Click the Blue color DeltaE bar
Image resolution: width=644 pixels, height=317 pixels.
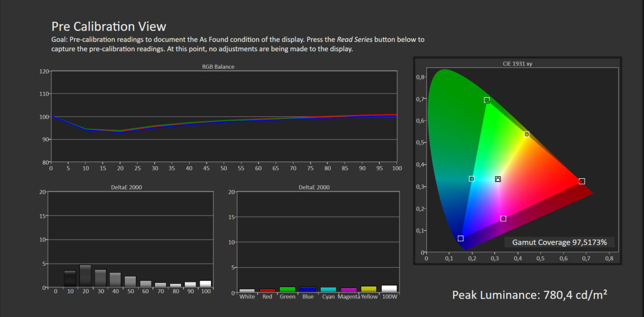tap(307, 290)
